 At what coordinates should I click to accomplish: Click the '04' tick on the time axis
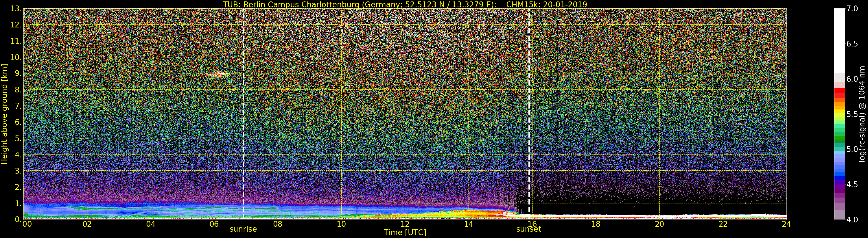click(x=151, y=224)
